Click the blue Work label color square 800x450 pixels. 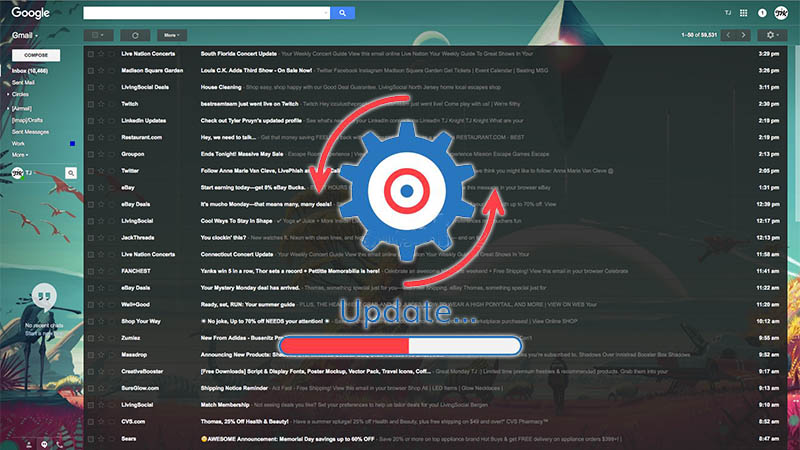click(x=72, y=143)
